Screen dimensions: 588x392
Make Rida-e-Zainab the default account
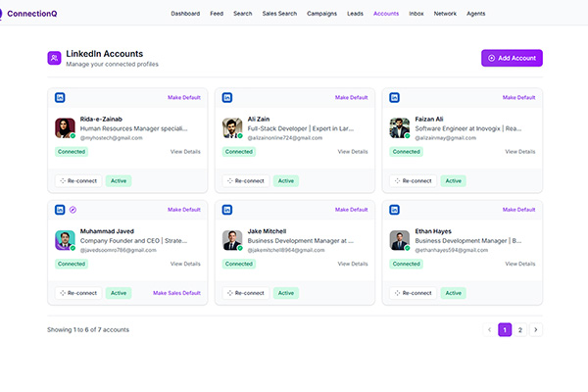(x=184, y=98)
